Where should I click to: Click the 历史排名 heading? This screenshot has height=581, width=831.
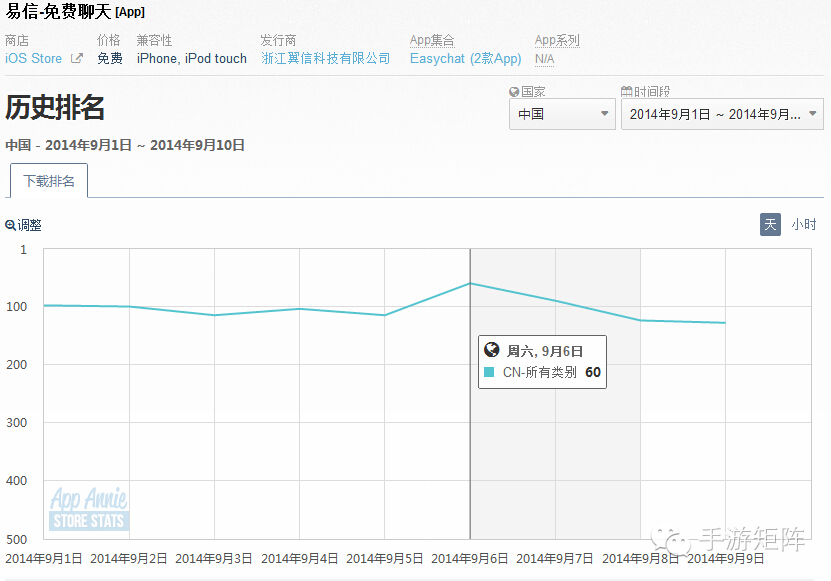(55, 108)
